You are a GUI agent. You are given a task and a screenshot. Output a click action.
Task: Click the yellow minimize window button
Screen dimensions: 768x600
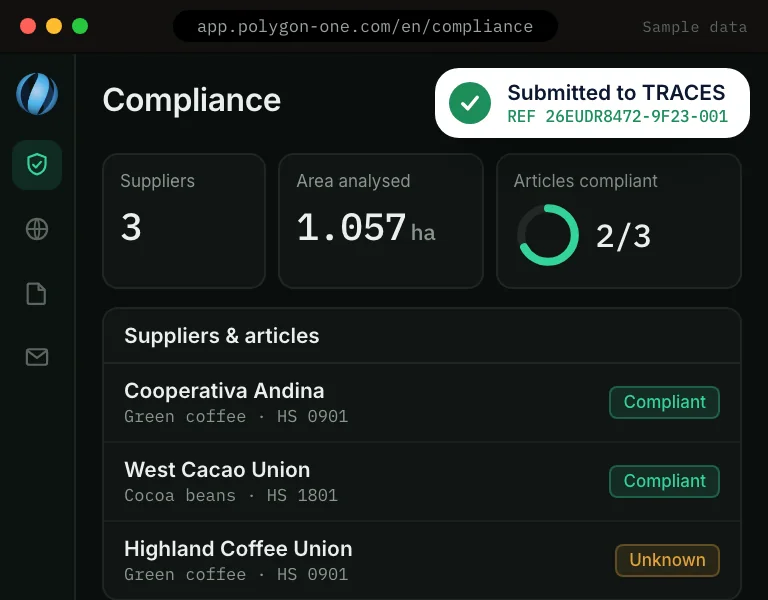coord(54,26)
